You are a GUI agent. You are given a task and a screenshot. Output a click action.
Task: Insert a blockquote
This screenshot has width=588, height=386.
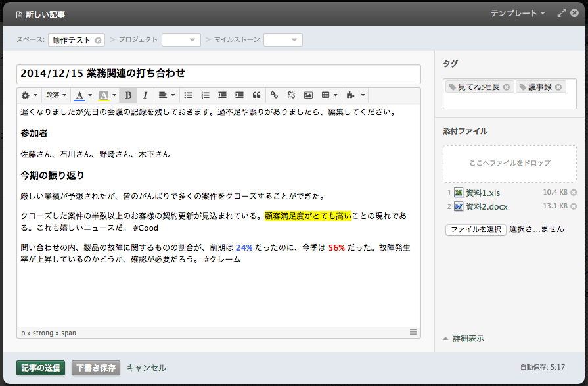click(256, 95)
